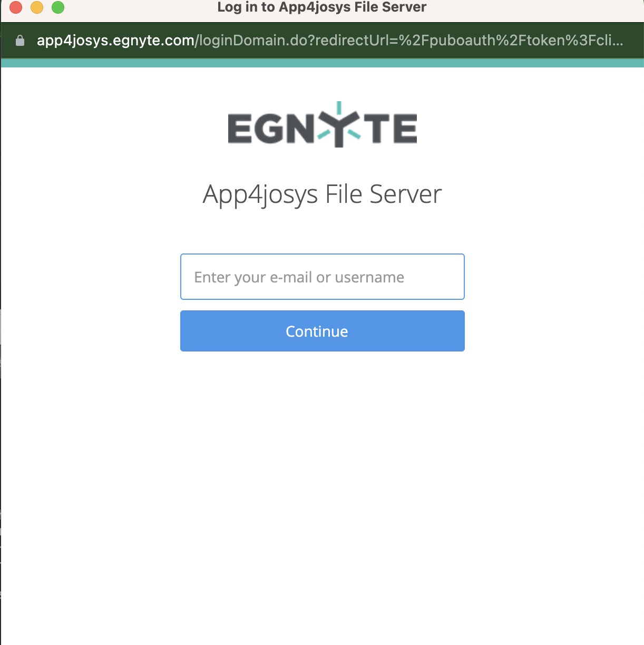The image size is (644, 645).
Task: Click the "TE" letters of the Egnyte logo
Action: click(x=394, y=129)
